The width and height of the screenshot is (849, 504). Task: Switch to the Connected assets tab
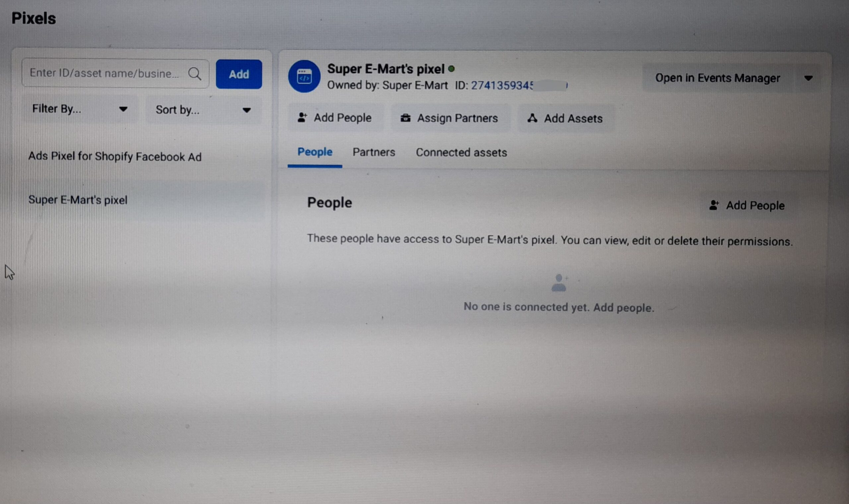[x=461, y=153]
